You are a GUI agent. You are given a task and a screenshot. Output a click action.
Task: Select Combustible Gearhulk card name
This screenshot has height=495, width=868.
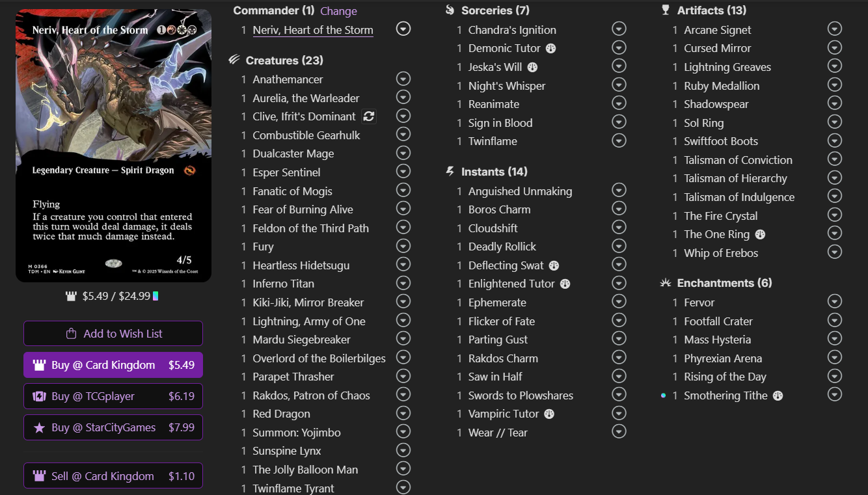point(306,135)
